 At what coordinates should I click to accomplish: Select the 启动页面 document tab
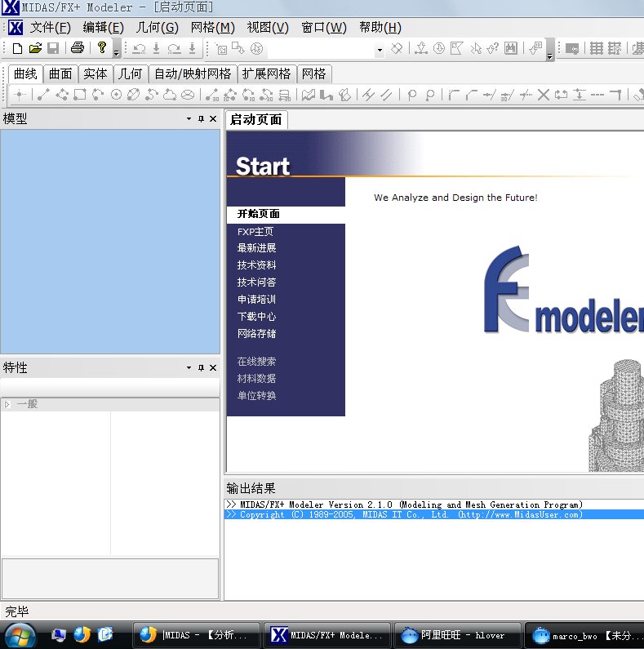click(x=255, y=120)
